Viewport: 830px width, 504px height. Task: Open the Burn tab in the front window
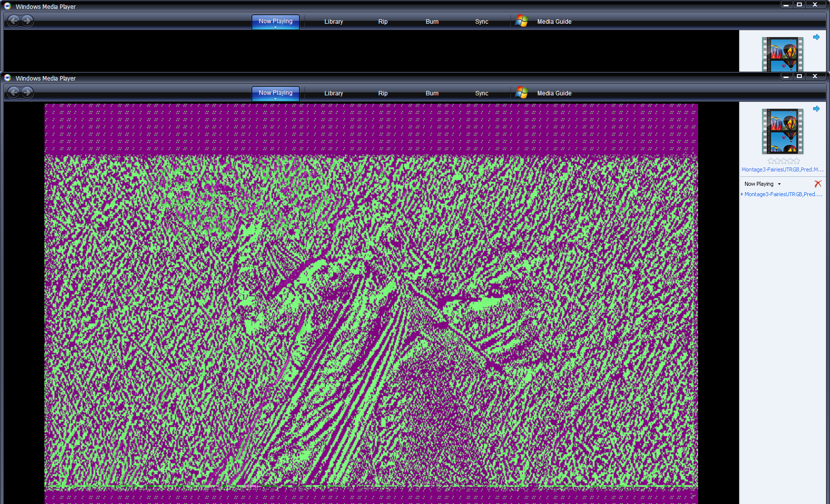click(432, 93)
